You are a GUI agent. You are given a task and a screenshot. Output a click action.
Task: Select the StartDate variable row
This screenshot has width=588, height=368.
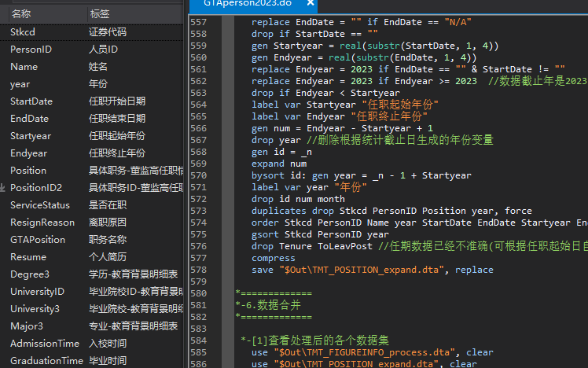pos(91,101)
